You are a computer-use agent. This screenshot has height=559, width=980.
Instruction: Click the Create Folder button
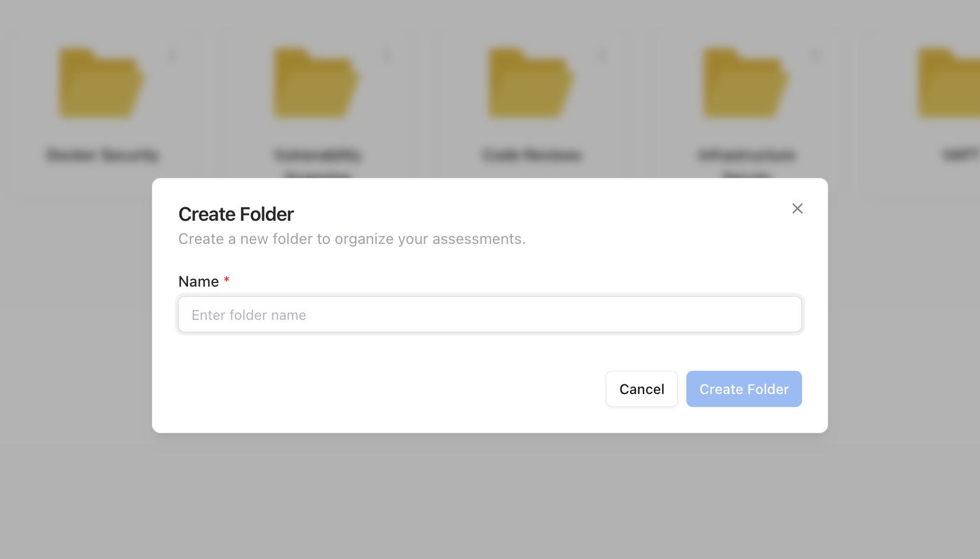(744, 389)
